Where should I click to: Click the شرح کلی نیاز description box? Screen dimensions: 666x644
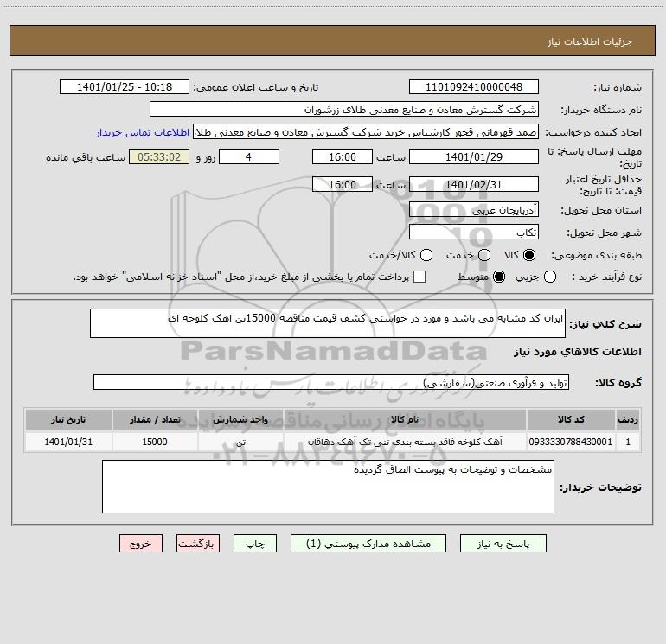tap(328, 323)
